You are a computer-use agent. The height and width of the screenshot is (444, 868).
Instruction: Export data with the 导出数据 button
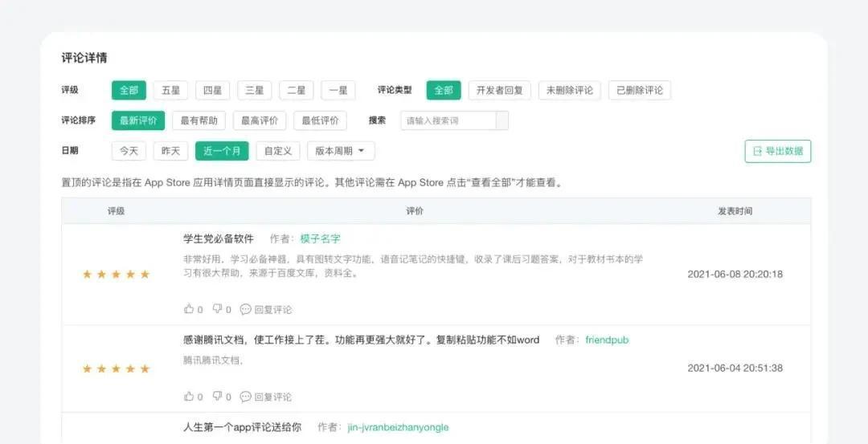778,151
